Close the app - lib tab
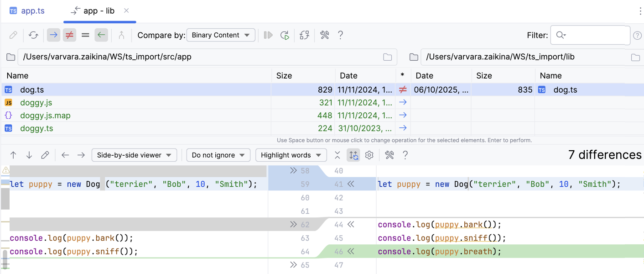Viewport: 644px width, 274px height. (x=126, y=11)
